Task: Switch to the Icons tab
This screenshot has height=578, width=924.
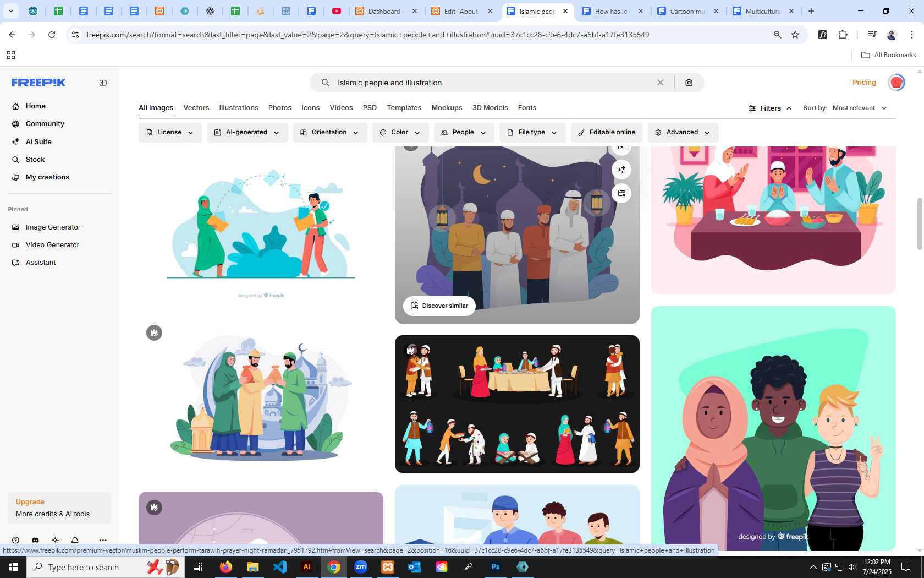Action: (310, 108)
